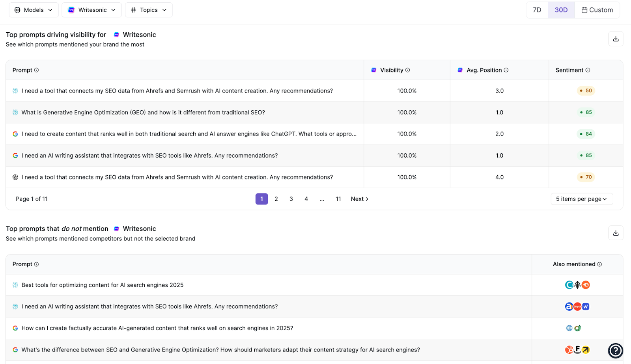Open prompt 'How can I create factually accurate'
The width and height of the screenshot is (631, 364).
point(157,328)
